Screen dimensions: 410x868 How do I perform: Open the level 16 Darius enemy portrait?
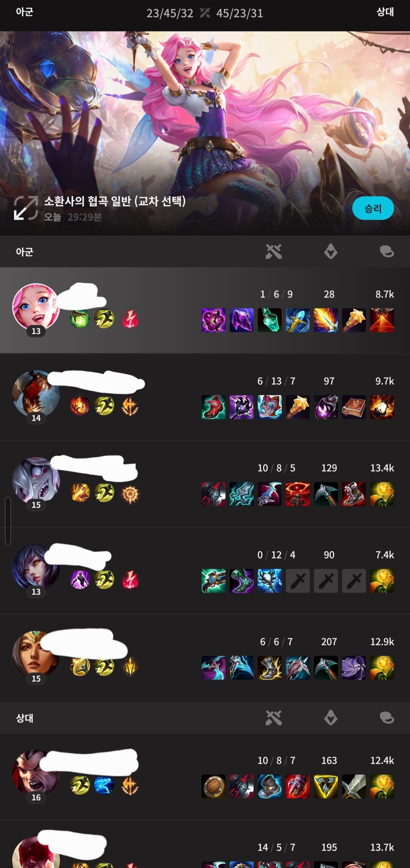[x=36, y=773]
